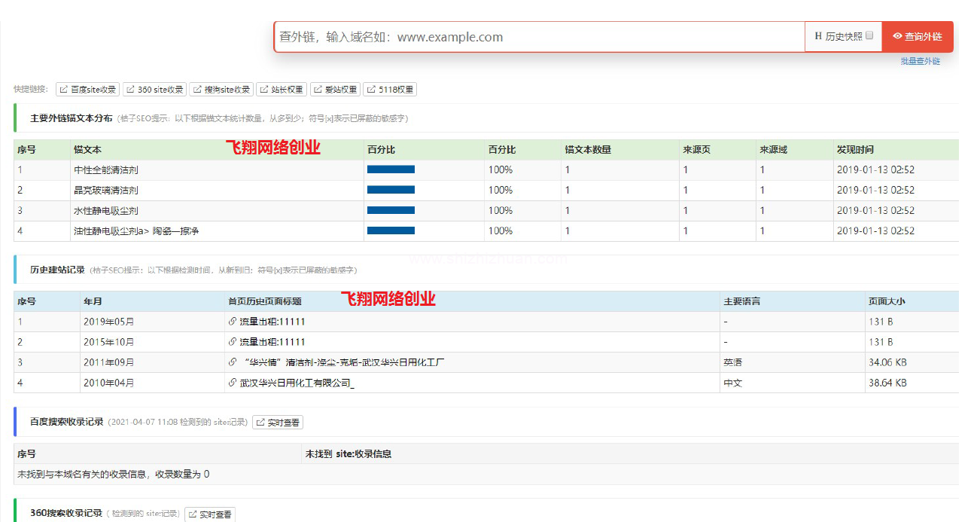Click 实时查看 beside 360搜索收录记录

(x=210, y=514)
